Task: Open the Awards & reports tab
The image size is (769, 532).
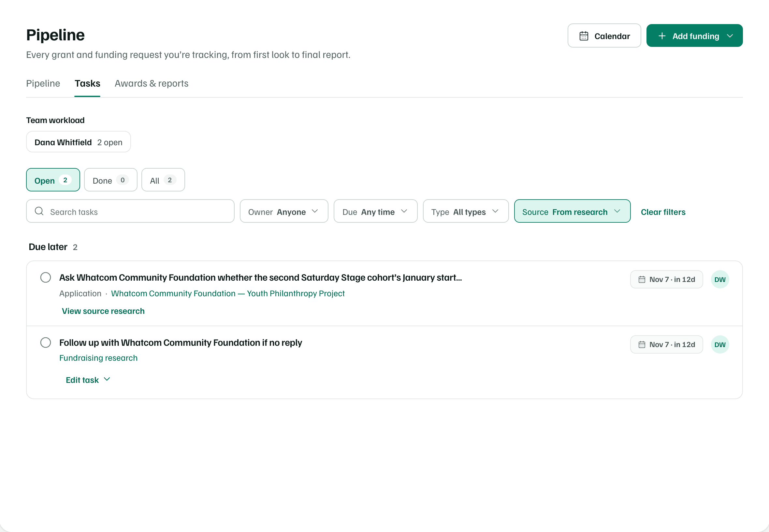Action: pos(152,83)
